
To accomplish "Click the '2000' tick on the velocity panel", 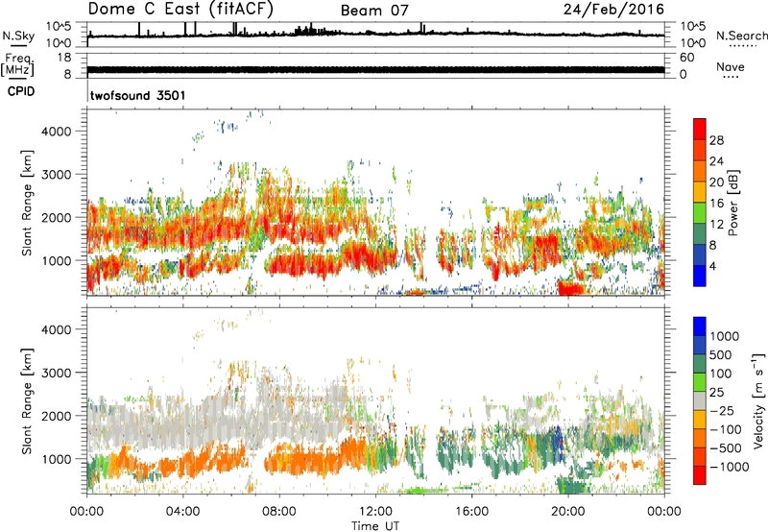I will point(57,416).
